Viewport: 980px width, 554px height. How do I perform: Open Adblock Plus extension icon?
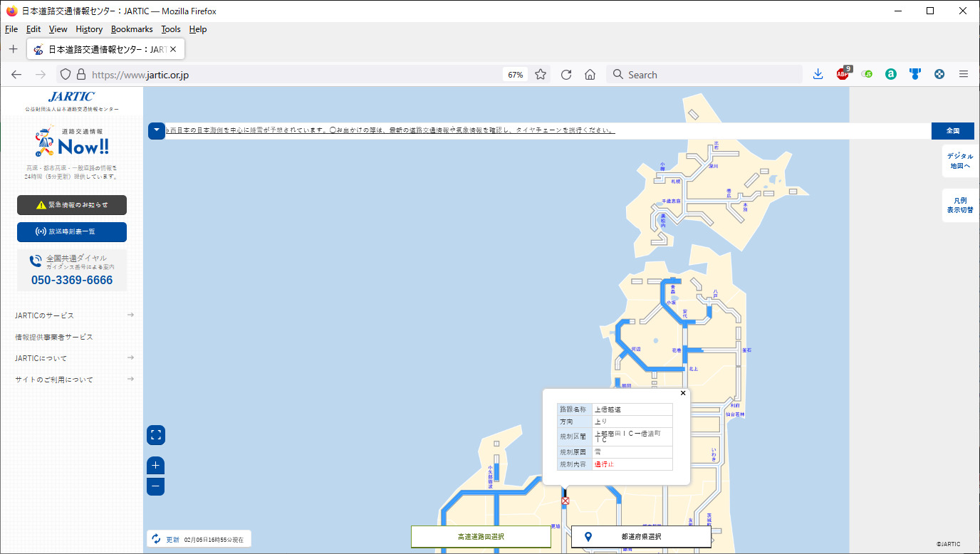pyautogui.click(x=843, y=74)
